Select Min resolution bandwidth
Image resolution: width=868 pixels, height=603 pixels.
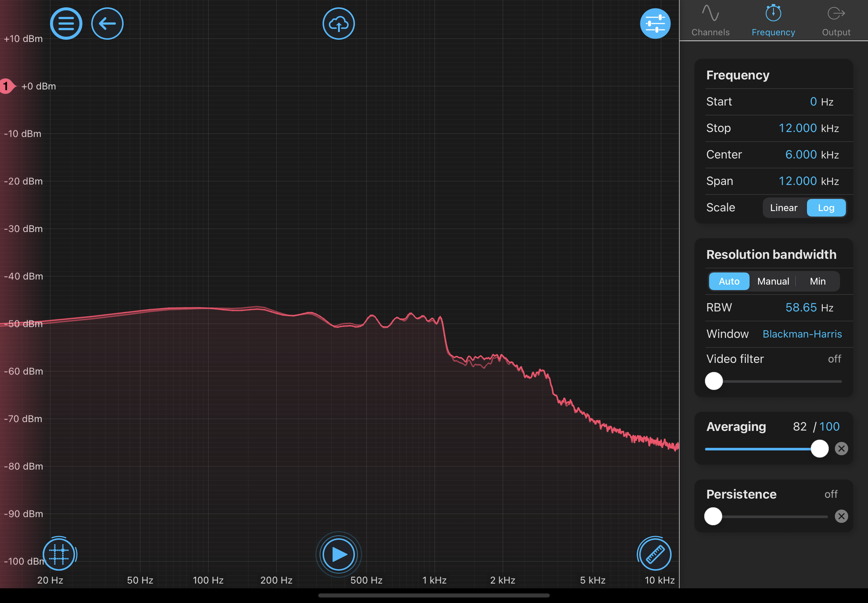(818, 282)
